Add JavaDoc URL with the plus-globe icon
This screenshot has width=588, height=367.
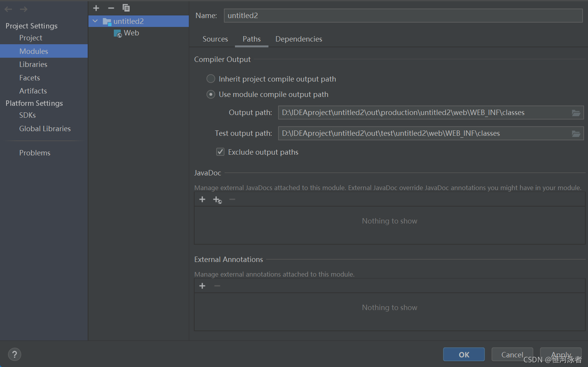(217, 200)
